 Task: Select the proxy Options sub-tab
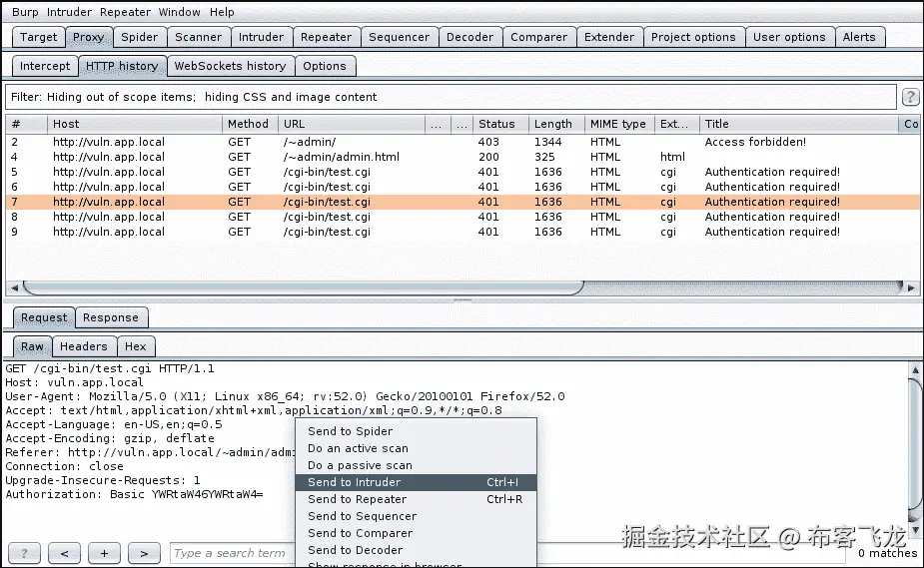pos(325,66)
